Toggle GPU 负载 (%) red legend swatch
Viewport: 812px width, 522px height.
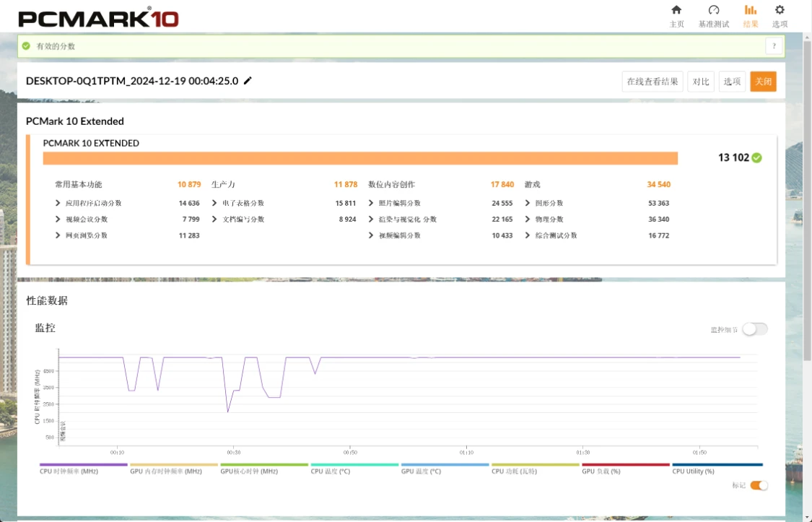[x=626, y=464]
